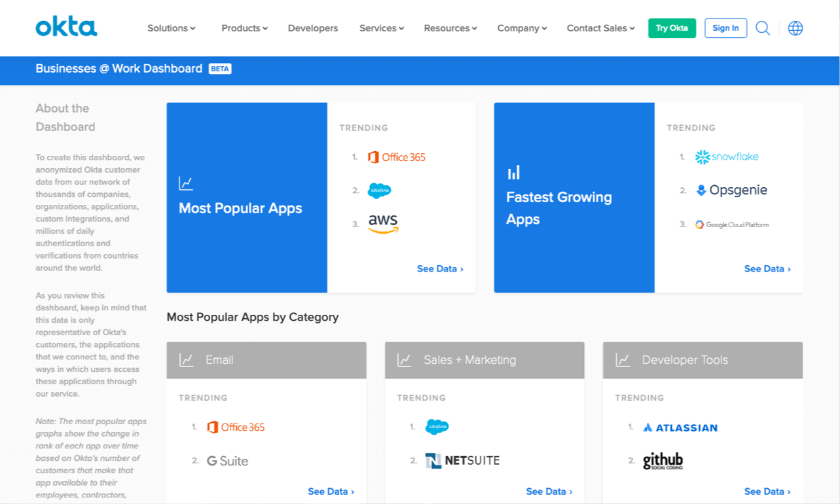Click the Google Cloud Platform logo
The width and height of the screenshot is (840, 504).
pyautogui.click(x=732, y=225)
